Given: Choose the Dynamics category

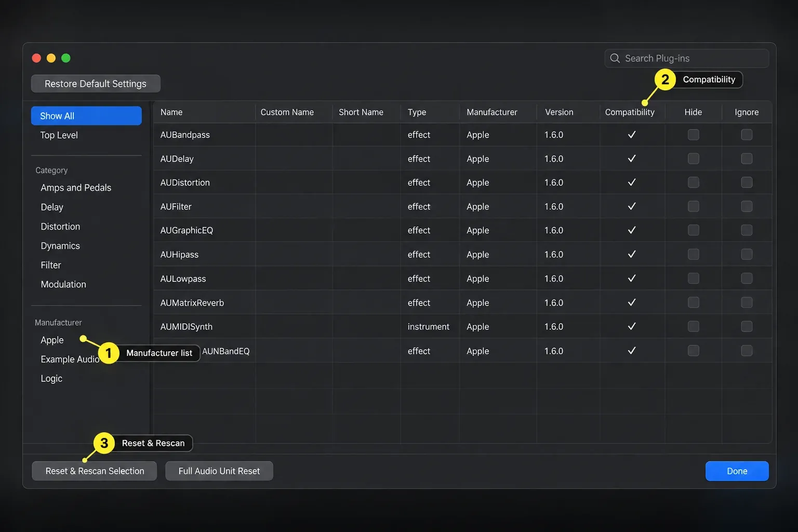Looking at the screenshot, I should [x=60, y=246].
